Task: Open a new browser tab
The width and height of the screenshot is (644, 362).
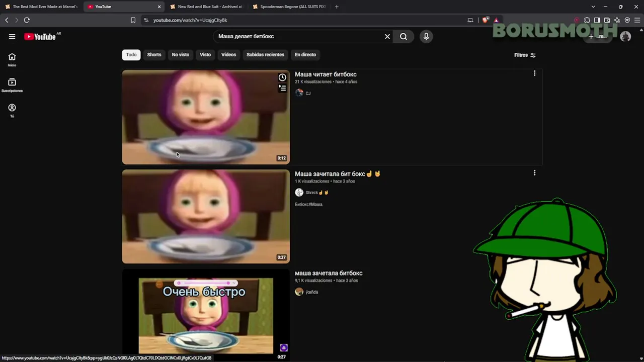Action: click(337, 7)
